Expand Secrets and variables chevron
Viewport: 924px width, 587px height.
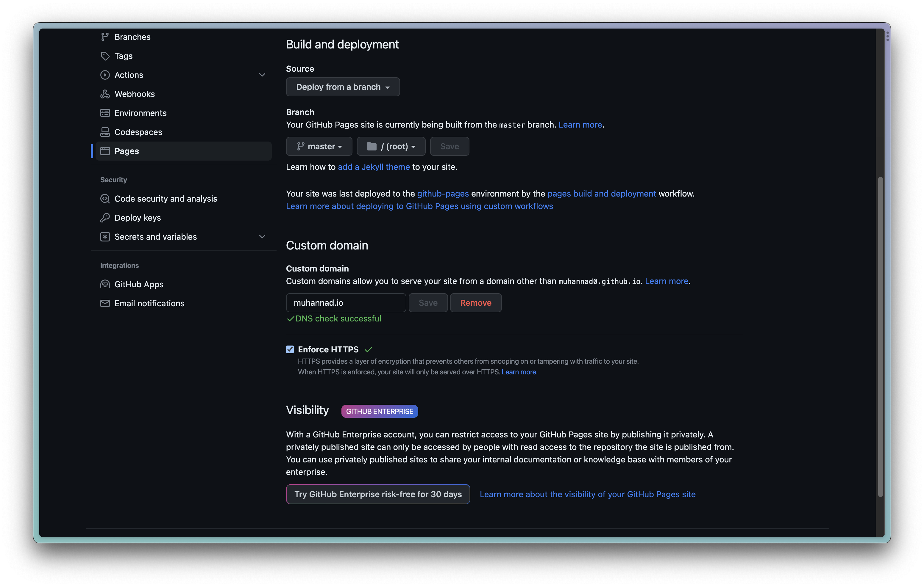262,237
